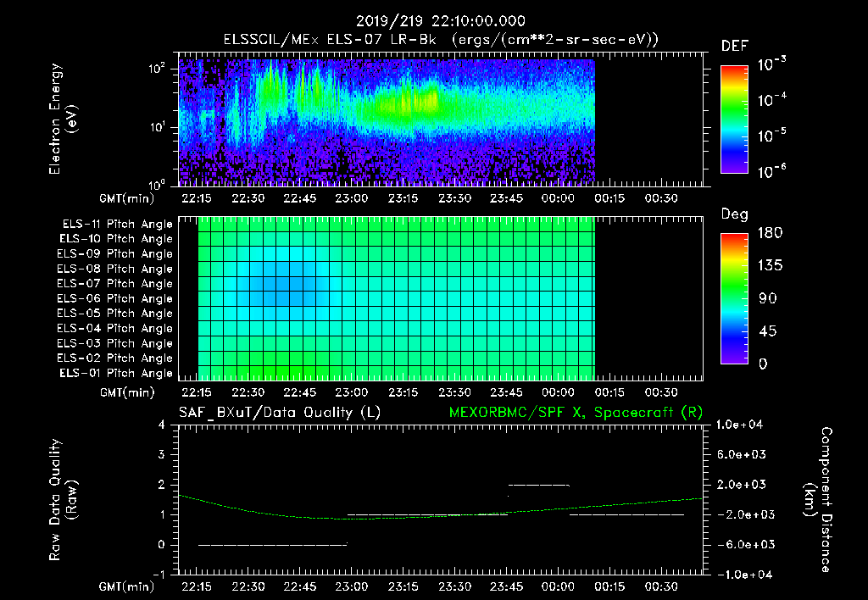Click the plot title date 2019/219 22:10:00.000

click(x=440, y=21)
